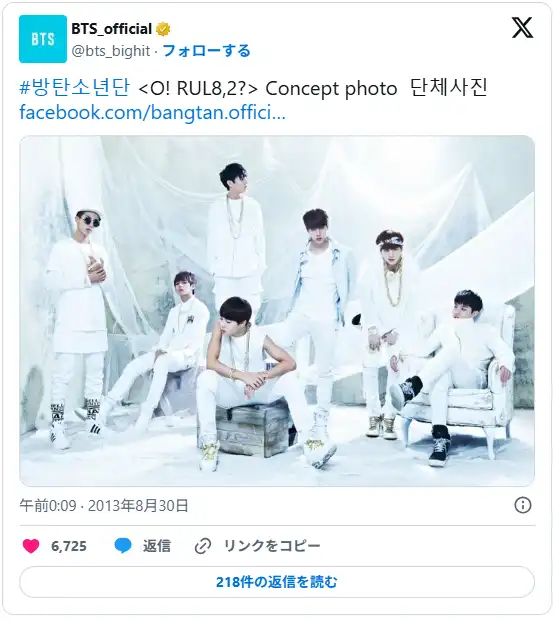Image resolution: width=554 pixels, height=622 pixels.
Task: Follow via フォローする link
Action: [206, 51]
